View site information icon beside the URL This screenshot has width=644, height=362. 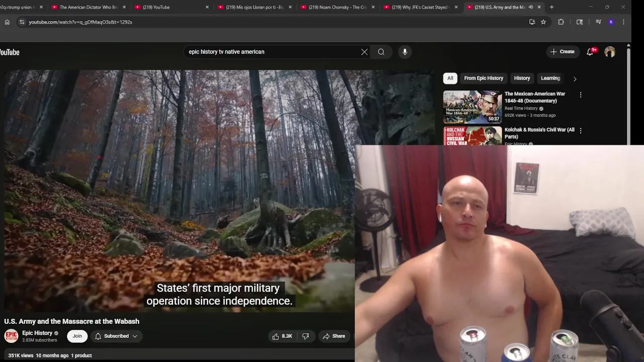(x=22, y=22)
